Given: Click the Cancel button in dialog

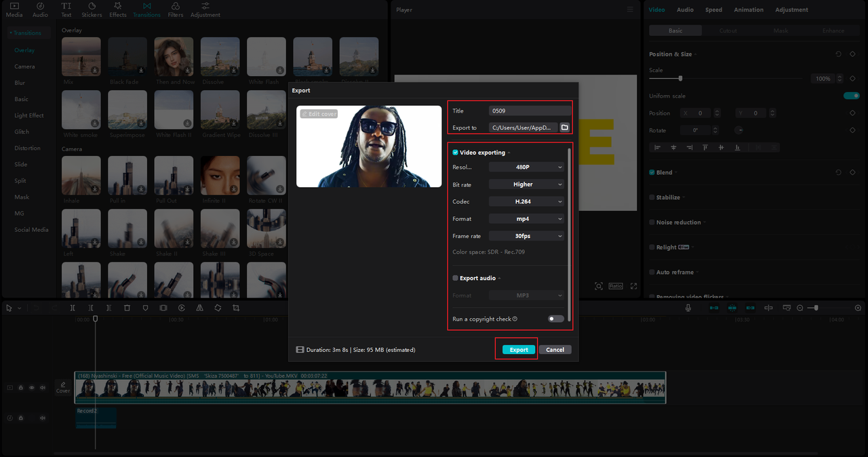Looking at the screenshot, I should pyautogui.click(x=555, y=350).
